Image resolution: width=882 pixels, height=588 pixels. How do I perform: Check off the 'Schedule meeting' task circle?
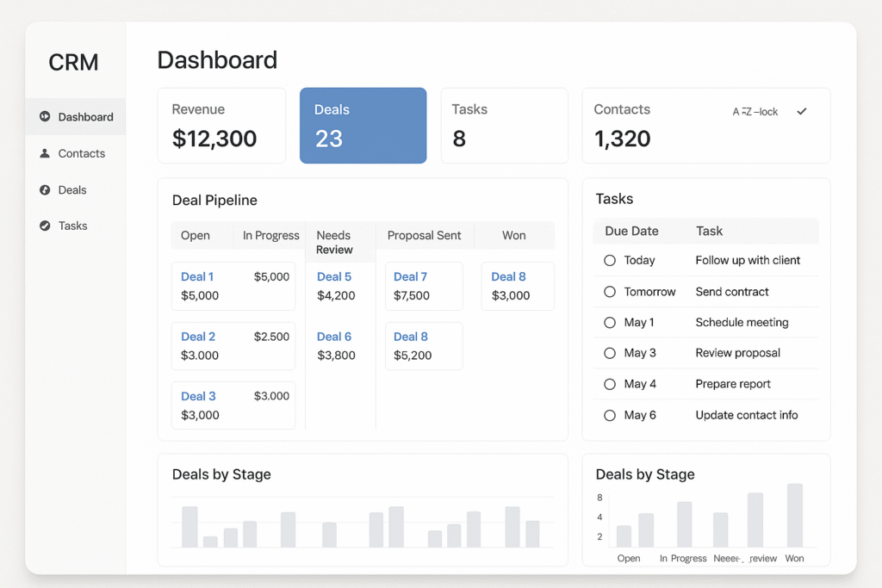click(x=610, y=322)
